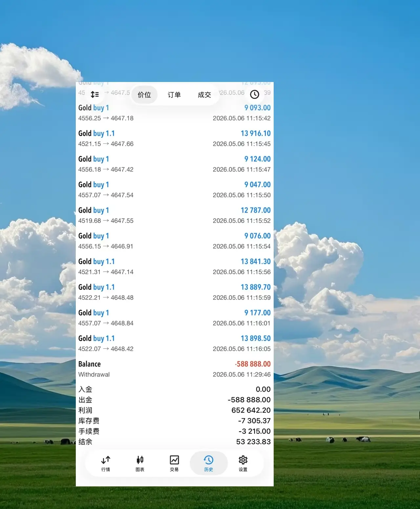The width and height of the screenshot is (420, 509).
Task: Tap the timestamp 2026.05.06 11:15:47
Action: pyautogui.click(x=242, y=170)
